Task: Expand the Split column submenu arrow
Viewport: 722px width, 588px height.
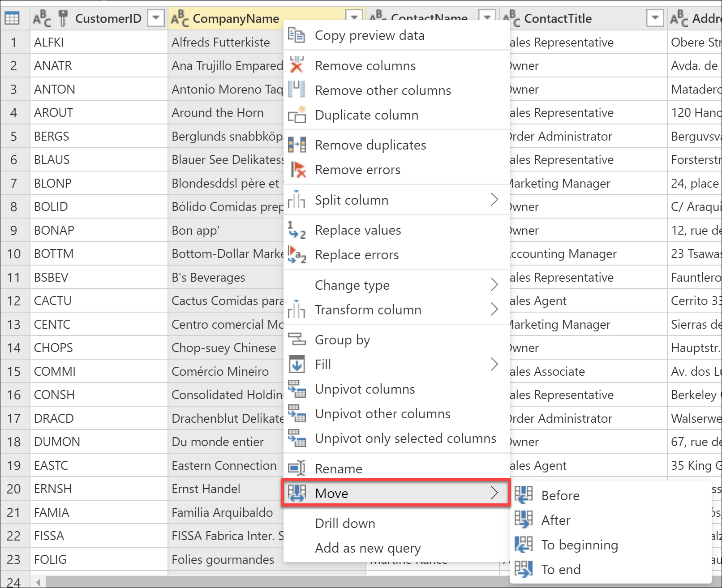Action: point(494,200)
